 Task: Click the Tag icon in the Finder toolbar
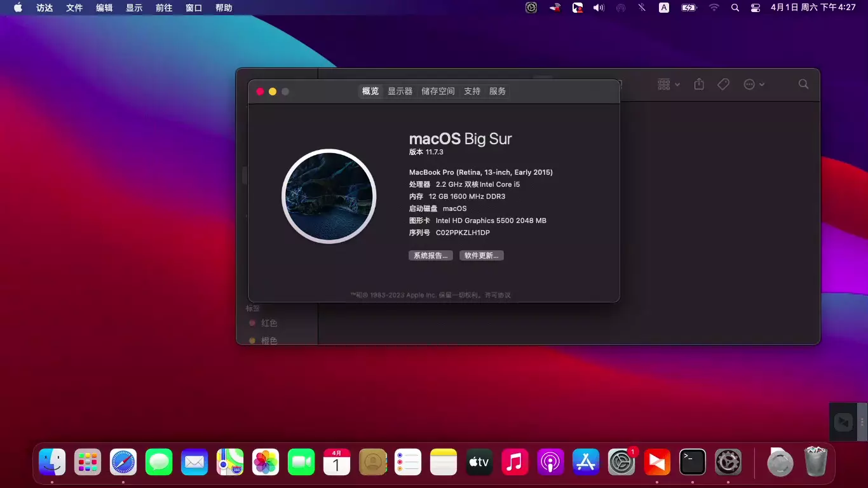(x=723, y=84)
